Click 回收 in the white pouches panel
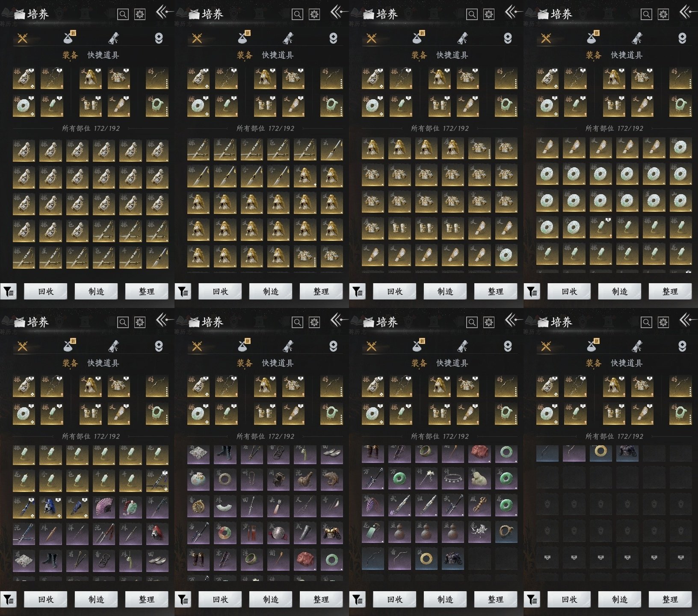 point(46,292)
